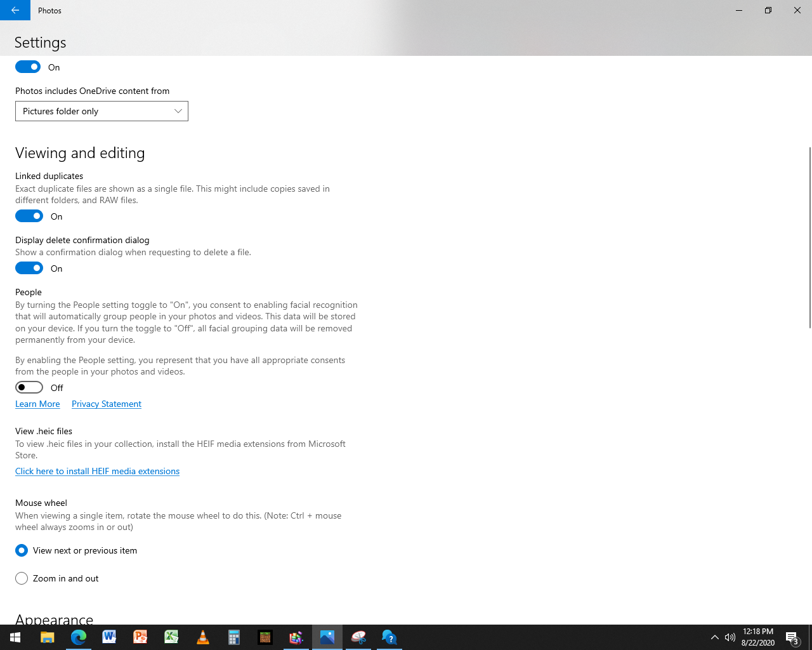The height and width of the screenshot is (650, 812).
Task: Disable the Linked duplicates toggle
Action: tap(29, 216)
